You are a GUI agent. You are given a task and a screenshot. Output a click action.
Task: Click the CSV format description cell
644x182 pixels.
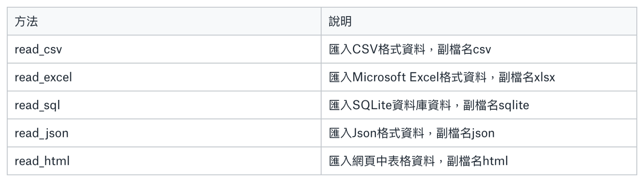tap(479, 49)
